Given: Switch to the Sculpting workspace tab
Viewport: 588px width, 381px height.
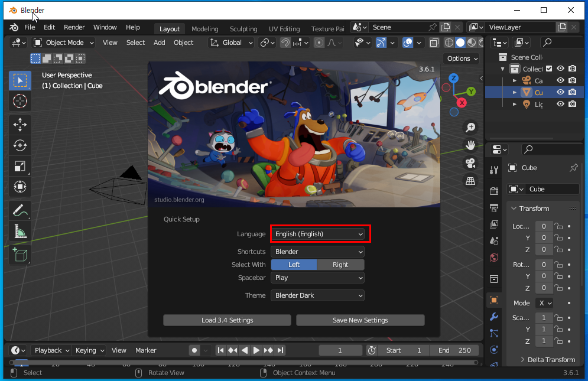Looking at the screenshot, I should click(x=243, y=29).
